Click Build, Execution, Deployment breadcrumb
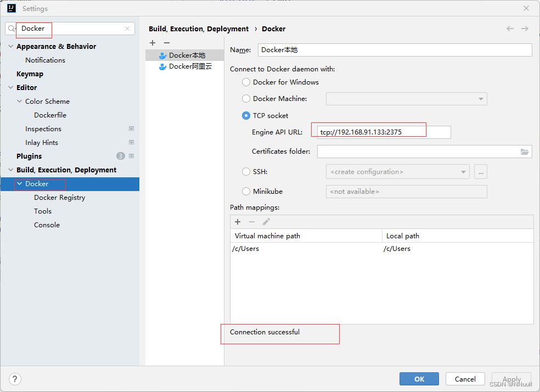This screenshot has height=392, width=540. click(199, 29)
